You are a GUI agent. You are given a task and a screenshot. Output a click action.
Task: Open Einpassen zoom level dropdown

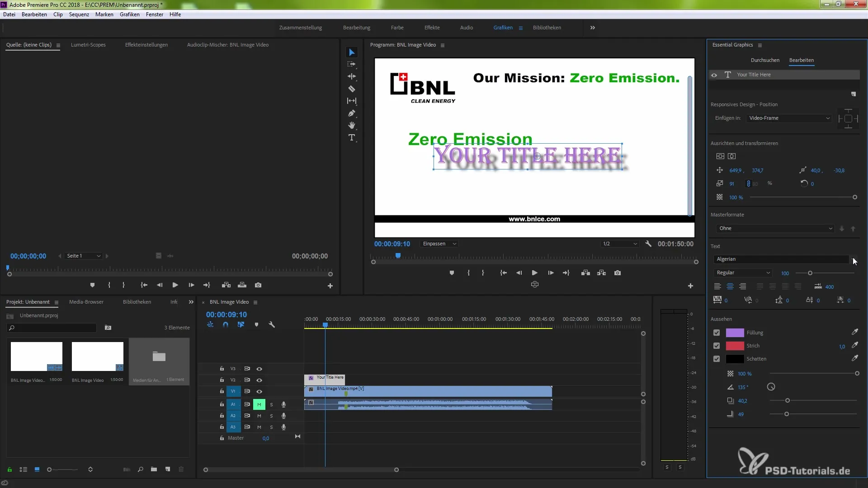pyautogui.click(x=439, y=244)
